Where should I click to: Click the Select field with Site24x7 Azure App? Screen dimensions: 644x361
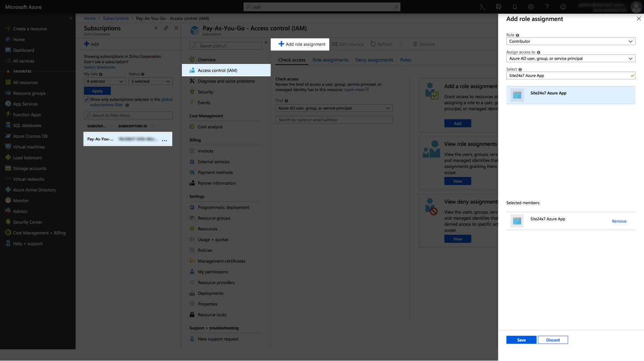coord(571,76)
